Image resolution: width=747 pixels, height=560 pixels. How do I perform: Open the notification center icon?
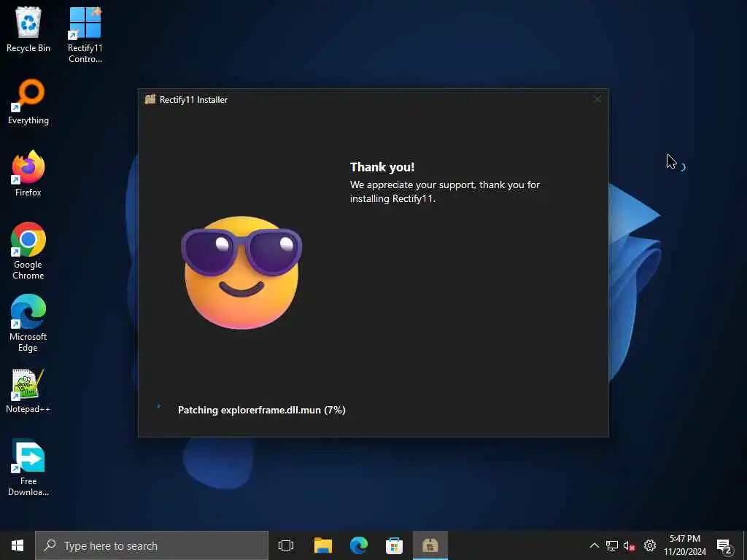click(724, 545)
